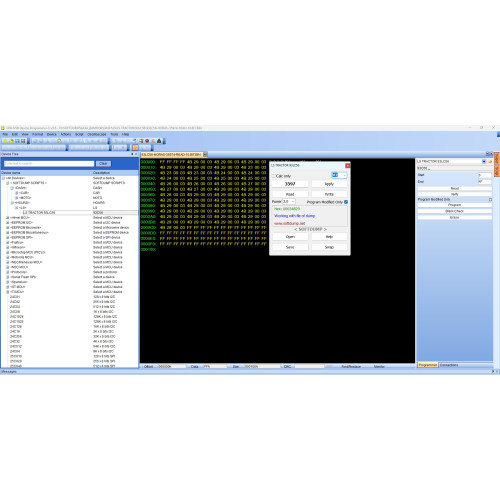Click the red softdump website link
The image size is (500, 500).
coord(290,223)
